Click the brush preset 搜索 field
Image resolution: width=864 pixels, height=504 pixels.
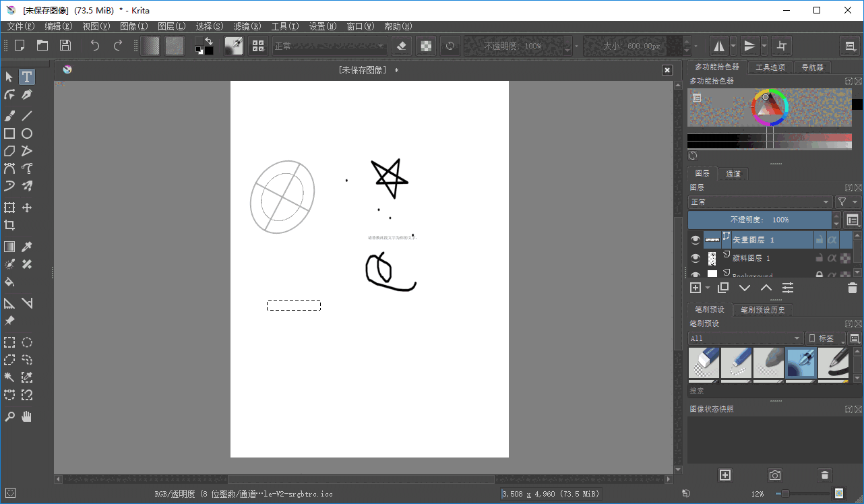pyautogui.click(x=768, y=391)
